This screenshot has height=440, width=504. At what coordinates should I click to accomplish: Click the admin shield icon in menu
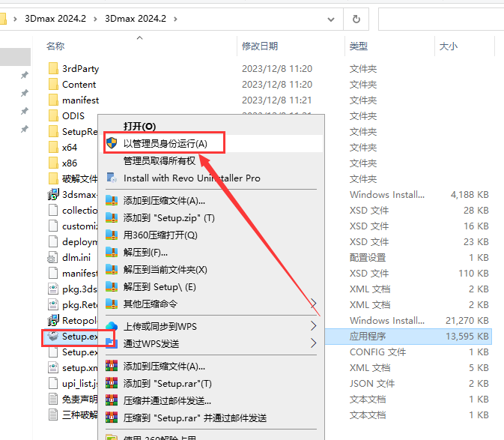[x=112, y=143]
